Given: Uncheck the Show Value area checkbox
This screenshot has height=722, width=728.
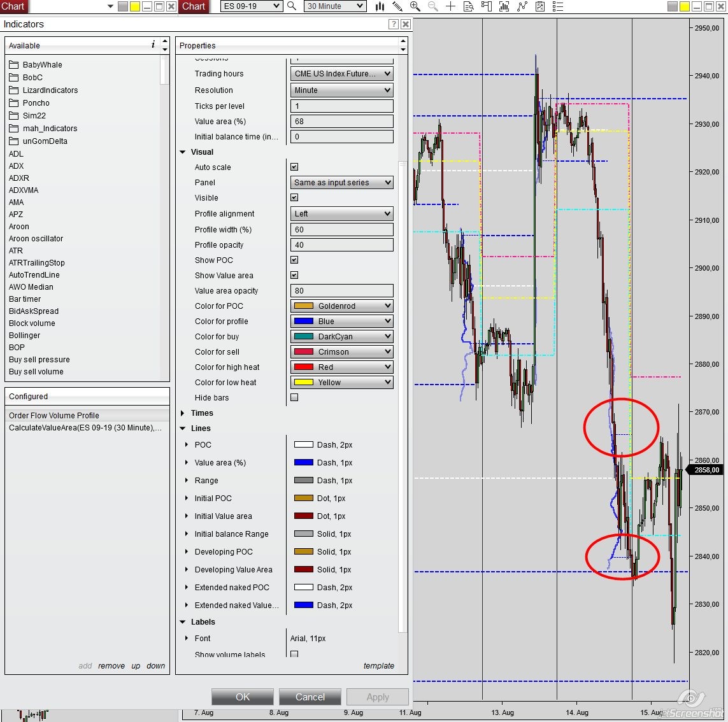Looking at the screenshot, I should pyautogui.click(x=294, y=275).
